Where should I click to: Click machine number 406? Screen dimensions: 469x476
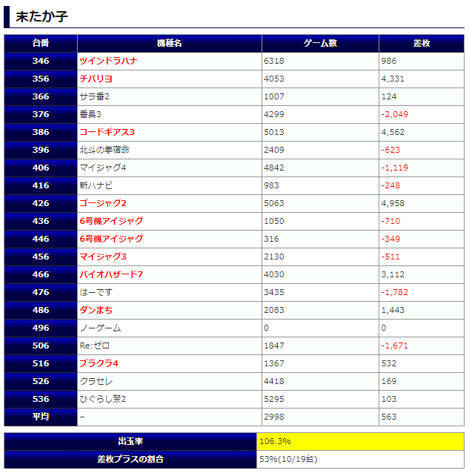41,168
